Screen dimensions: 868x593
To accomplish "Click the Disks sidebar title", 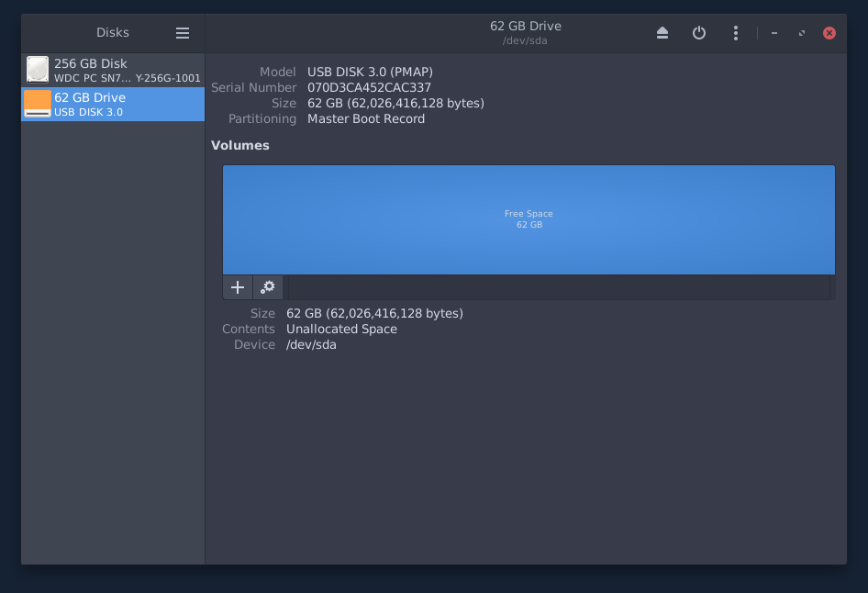I will (x=113, y=33).
